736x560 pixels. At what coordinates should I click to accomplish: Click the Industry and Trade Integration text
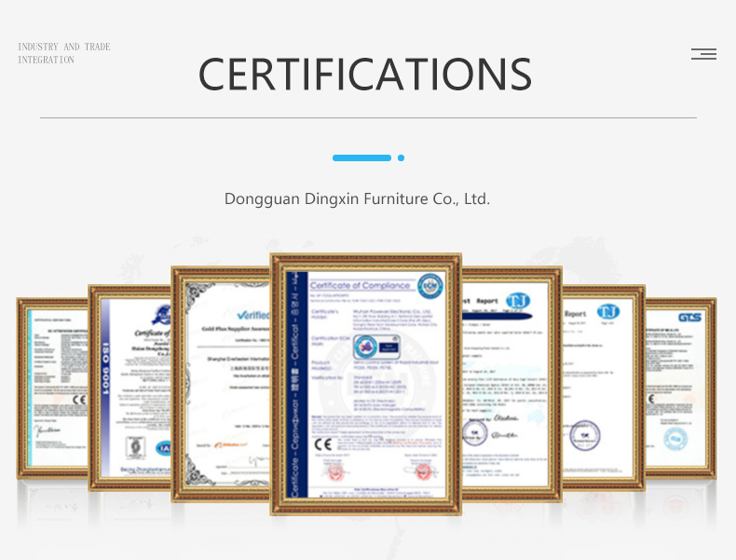[x=63, y=53]
